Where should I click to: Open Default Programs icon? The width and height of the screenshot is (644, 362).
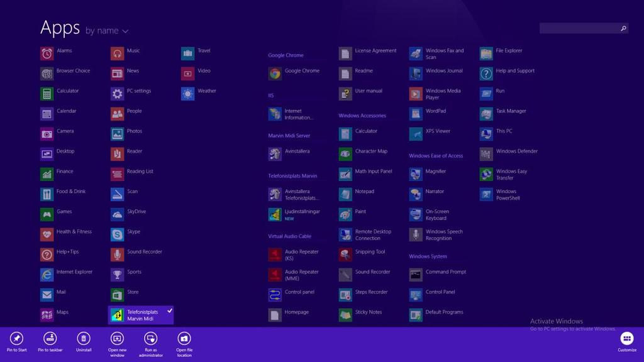click(416, 315)
